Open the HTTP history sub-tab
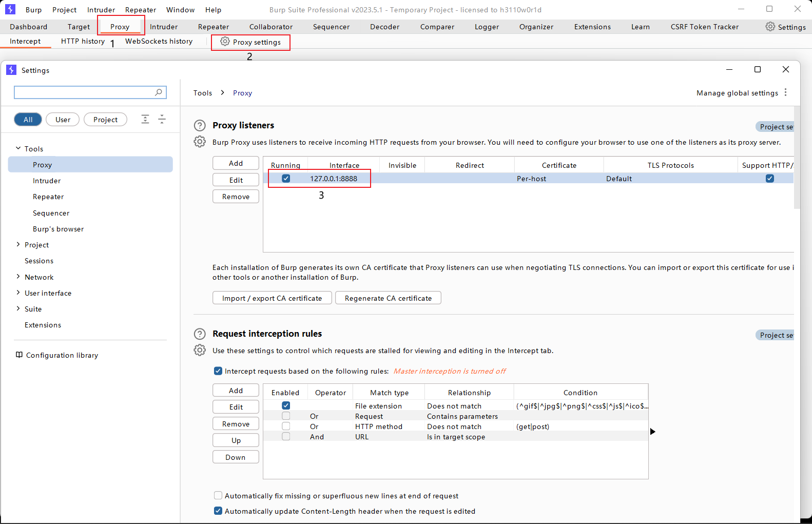Image resolution: width=812 pixels, height=524 pixels. tap(83, 41)
